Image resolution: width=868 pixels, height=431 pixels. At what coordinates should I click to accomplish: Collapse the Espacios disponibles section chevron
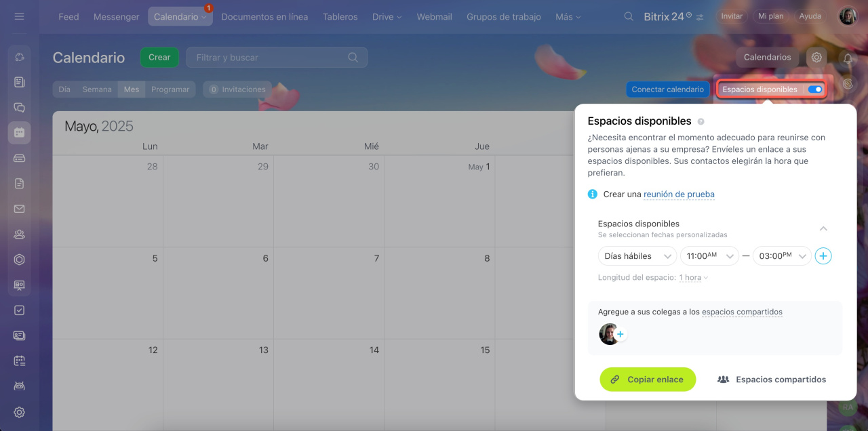coord(823,228)
